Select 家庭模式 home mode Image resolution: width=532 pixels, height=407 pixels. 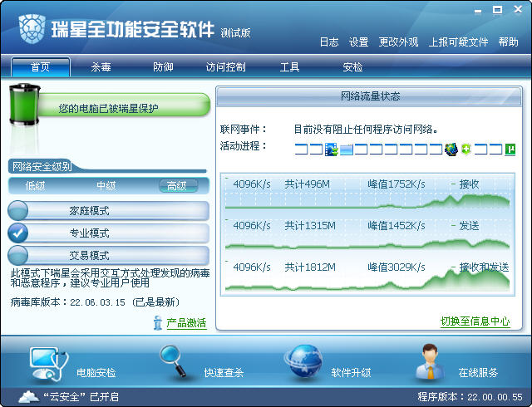click(x=108, y=211)
